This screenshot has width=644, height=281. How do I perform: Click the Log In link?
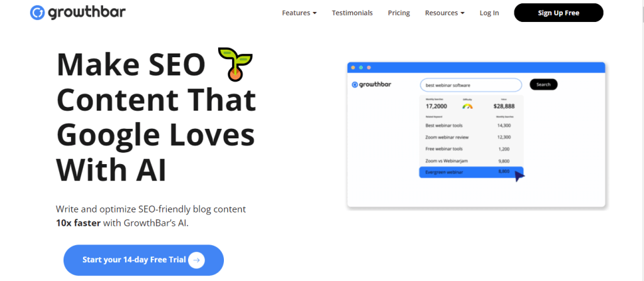pos(489,13)
